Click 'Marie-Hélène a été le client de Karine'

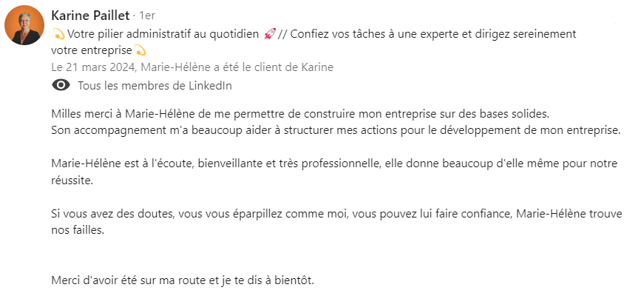pos(237,67)
